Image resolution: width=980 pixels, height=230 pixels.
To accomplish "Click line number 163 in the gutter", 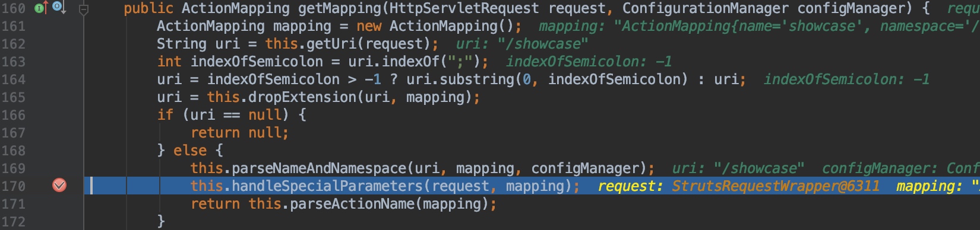I will pyautogui.click(x=13, y=62).
